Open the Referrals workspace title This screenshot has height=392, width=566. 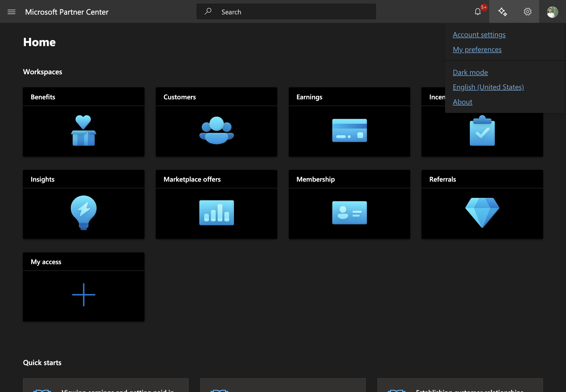(442, 179)
